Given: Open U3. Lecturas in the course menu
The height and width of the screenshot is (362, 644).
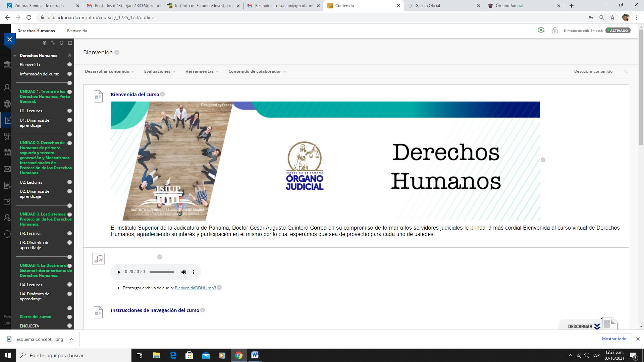Looking at the screenshot, I should (31, 234).
